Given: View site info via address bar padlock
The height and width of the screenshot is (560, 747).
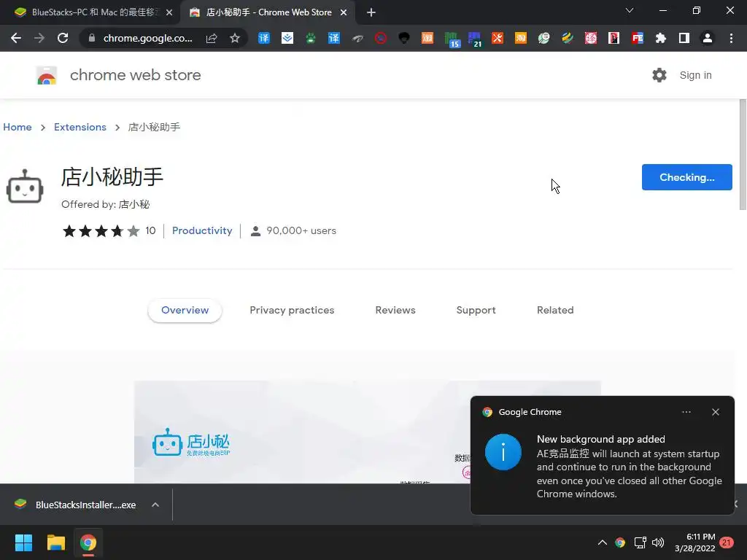Looking at the screenshot, I should pos(91,38).
